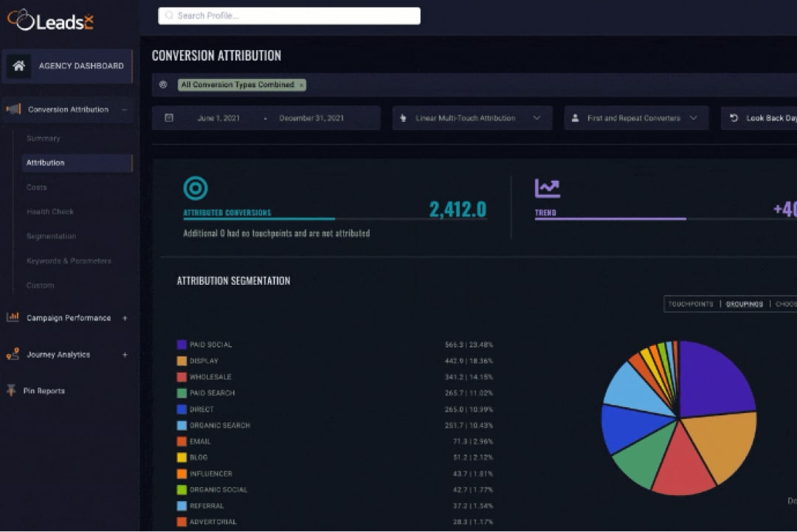Viewport: 797px width, 532px height.
Task: Remove the All Conversion Types Combined filter tag
Action: (301, 85)
